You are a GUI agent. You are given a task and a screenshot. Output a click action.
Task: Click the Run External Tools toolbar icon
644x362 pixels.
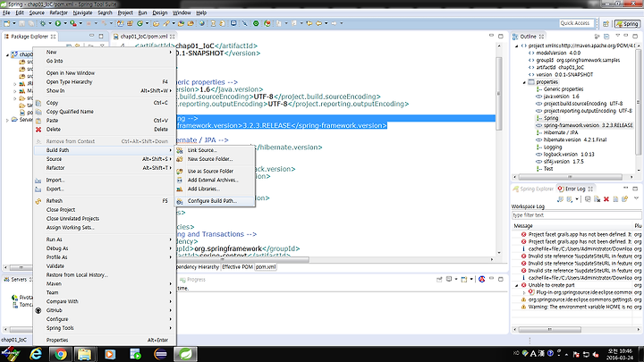(x=73, y=23)
